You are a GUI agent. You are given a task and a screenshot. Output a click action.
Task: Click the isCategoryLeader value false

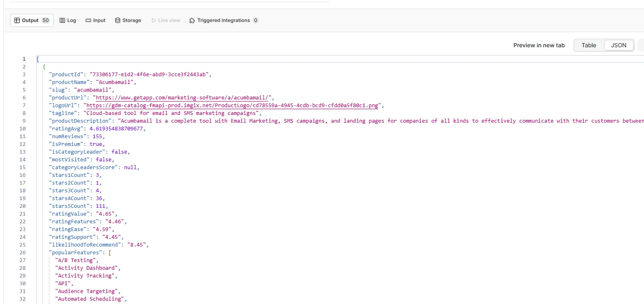[119, 152]
